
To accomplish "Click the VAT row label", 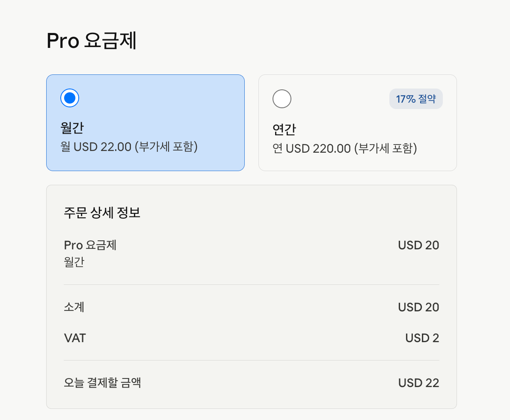I will (75, 338).
